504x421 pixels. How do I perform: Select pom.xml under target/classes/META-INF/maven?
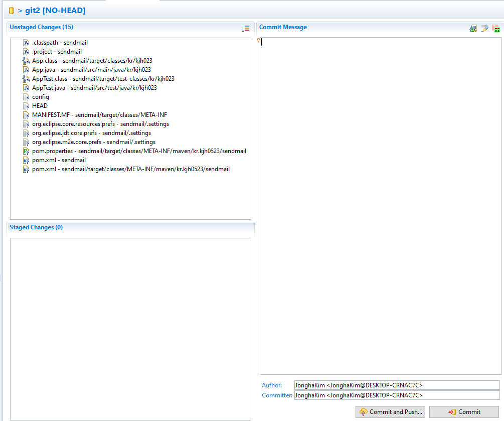[130, 169]
